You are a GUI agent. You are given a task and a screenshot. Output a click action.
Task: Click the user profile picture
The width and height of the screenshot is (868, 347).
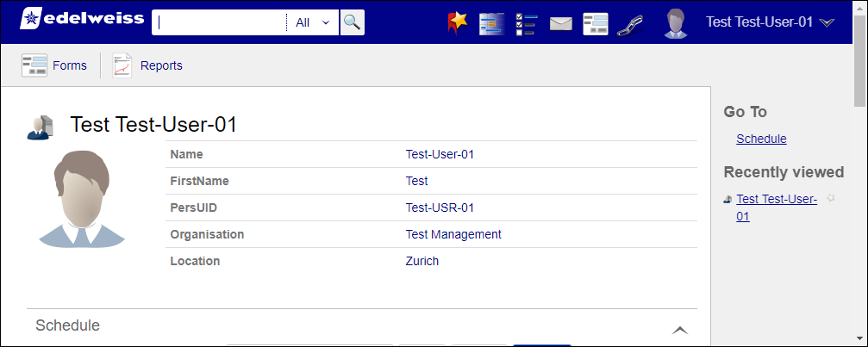(x=83, y=198)
